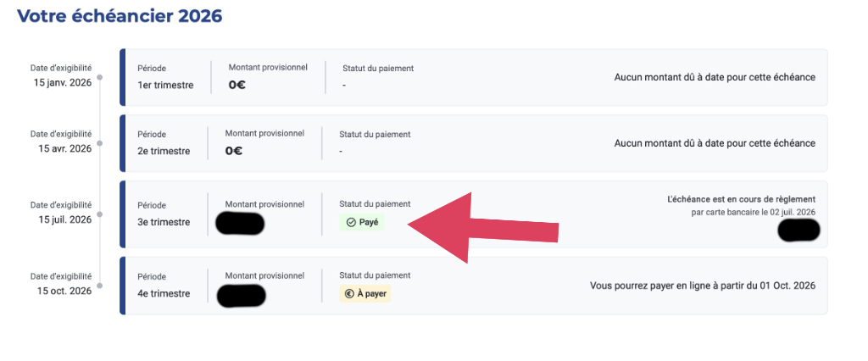The height and width of the screenshot is (361, 868).
Task: Click the 0€ amount for 2e trimestre
Action: [x=234, y=150]
